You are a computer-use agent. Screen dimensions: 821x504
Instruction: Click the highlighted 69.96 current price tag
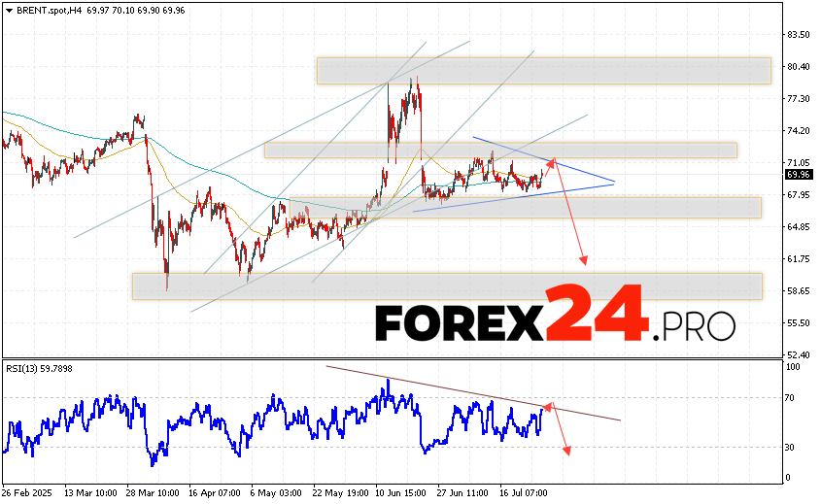pos(799,175)
